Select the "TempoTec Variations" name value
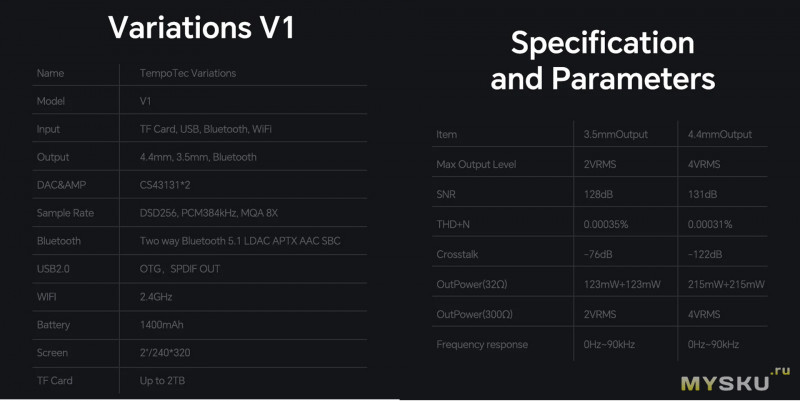The image size is (800, 401). pyautogui.click(x=189, y=73)
